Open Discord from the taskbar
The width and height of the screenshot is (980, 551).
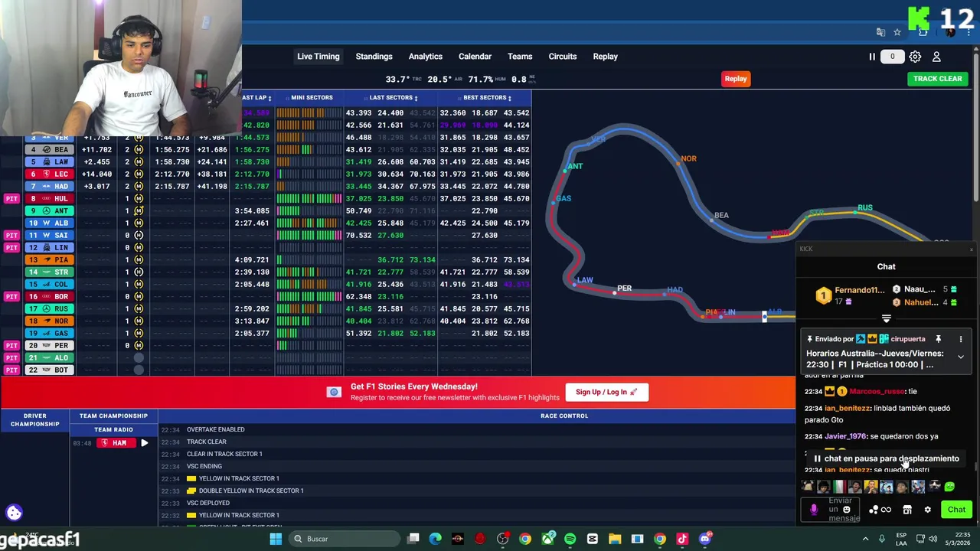pyautogui.click(x=704, y=539)
